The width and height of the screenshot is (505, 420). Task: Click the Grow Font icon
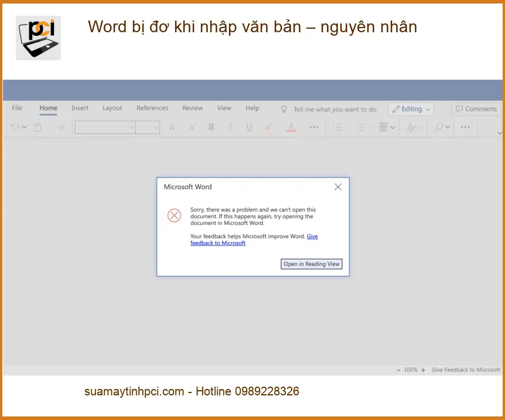pos(173,127)
